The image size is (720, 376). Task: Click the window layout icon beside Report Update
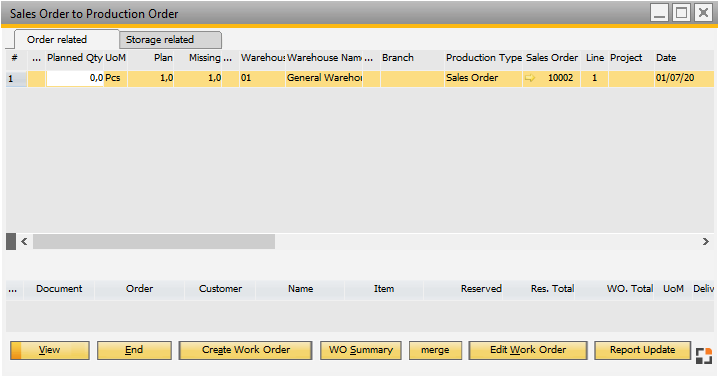(703, 356)
